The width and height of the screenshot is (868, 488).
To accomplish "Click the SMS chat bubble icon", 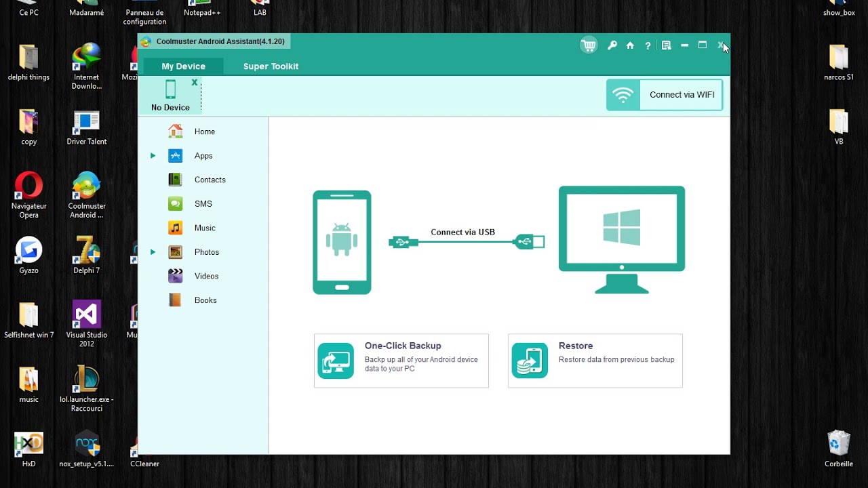I will pos(175,204).
